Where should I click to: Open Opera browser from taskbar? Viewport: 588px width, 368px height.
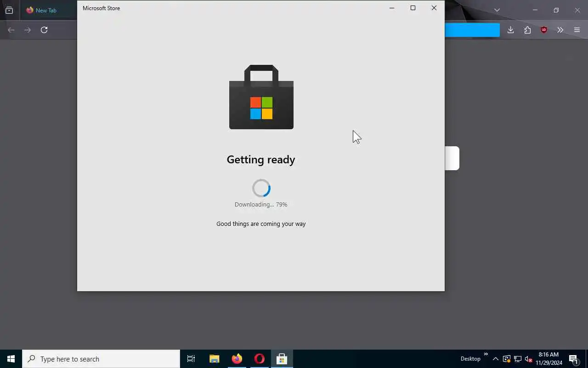click(x=259, y=359)
